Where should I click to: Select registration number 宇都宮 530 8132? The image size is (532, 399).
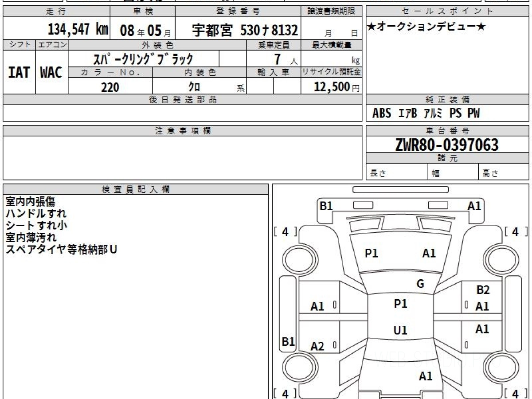(245, 30)
